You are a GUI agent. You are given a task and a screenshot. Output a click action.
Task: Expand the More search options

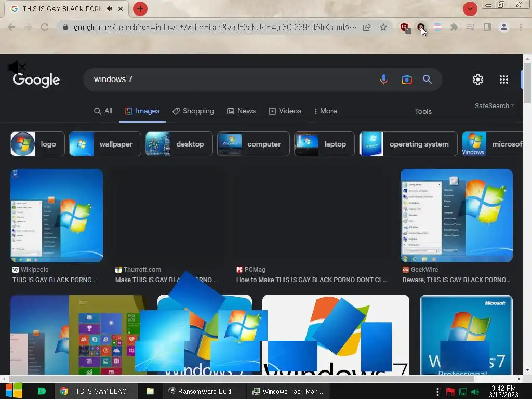tap(325, 111)
